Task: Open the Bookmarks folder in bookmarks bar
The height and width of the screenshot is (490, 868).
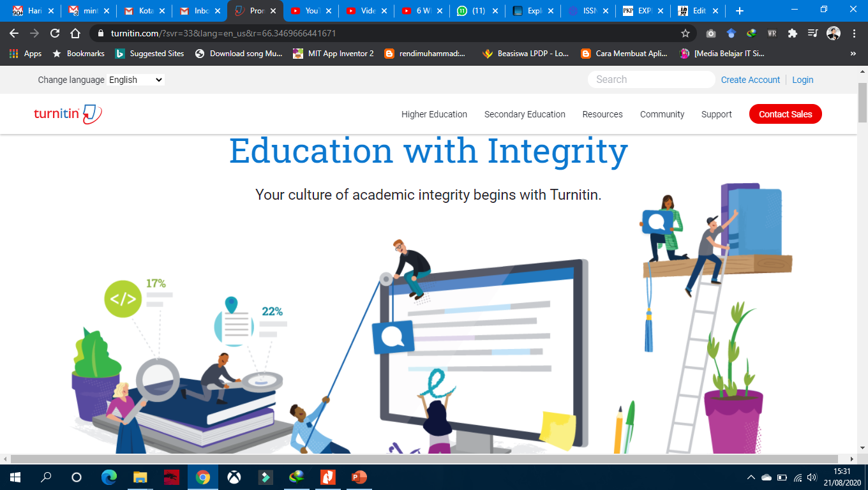Action: pyautogui.click(x=78, y=54)
